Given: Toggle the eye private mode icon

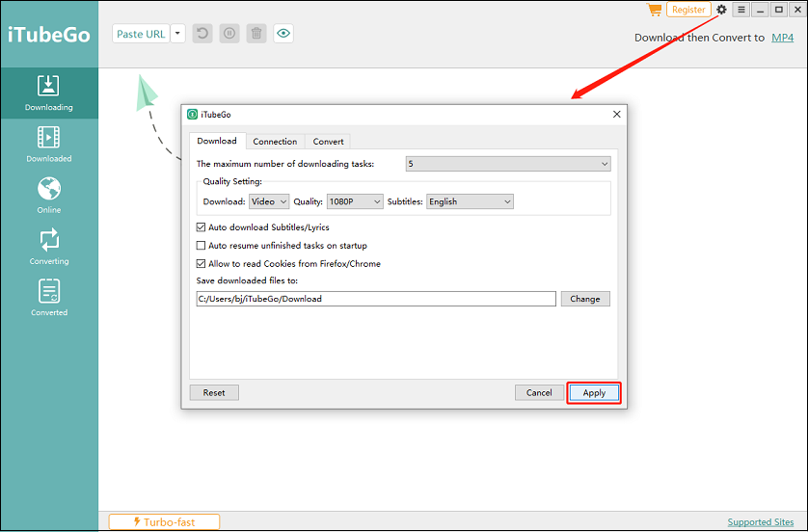Looking at the screenshot, I should (283, 34).
